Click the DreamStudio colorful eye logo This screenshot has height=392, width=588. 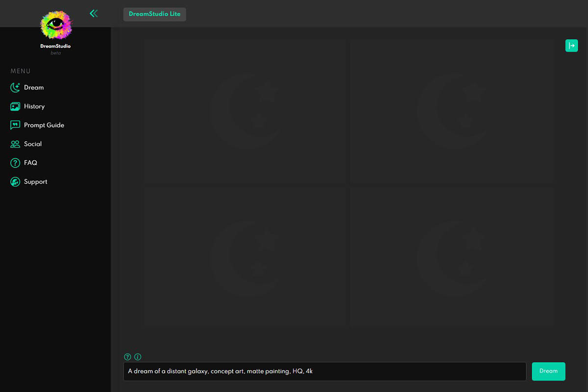pos(55,24)
